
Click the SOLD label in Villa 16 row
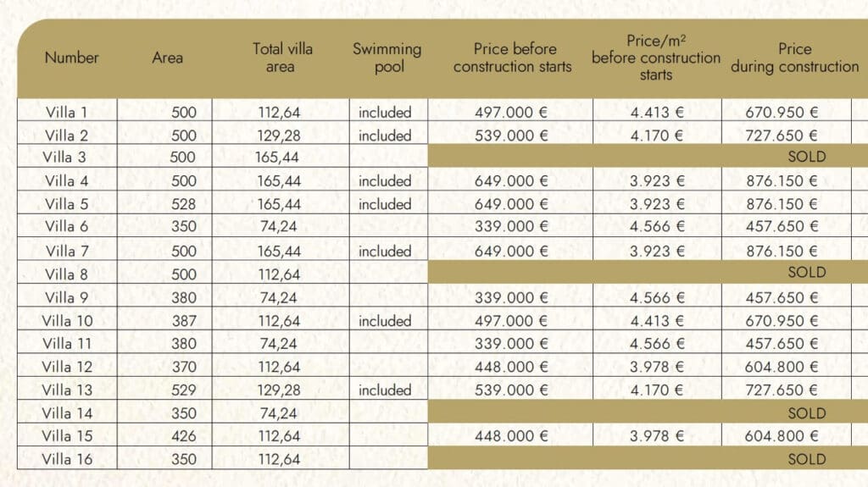click(806, 459)
